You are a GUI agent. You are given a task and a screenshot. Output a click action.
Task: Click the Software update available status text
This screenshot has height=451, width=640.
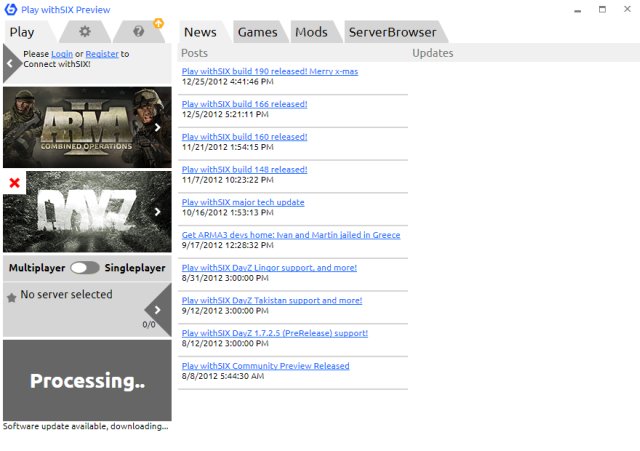tap(86, 426)
